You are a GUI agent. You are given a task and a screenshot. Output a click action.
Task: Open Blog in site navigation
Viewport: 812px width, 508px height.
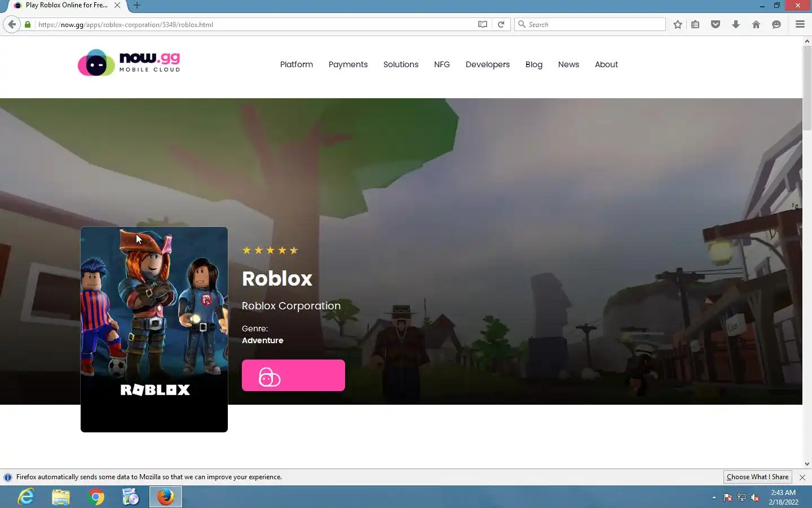click(x=534, y=64)
